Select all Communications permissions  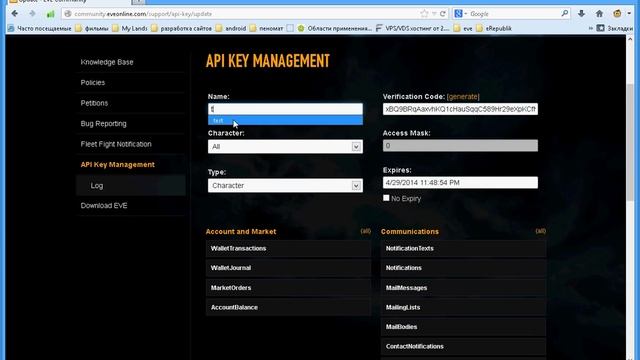click(x=541, y=231)
